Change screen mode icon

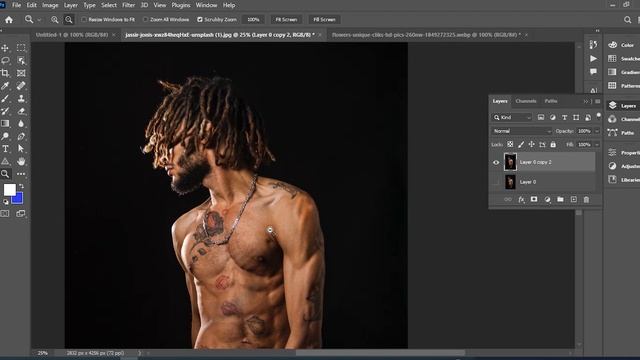20,213
